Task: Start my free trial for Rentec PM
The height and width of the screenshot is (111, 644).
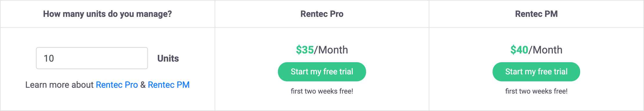Action: [536, 72]
